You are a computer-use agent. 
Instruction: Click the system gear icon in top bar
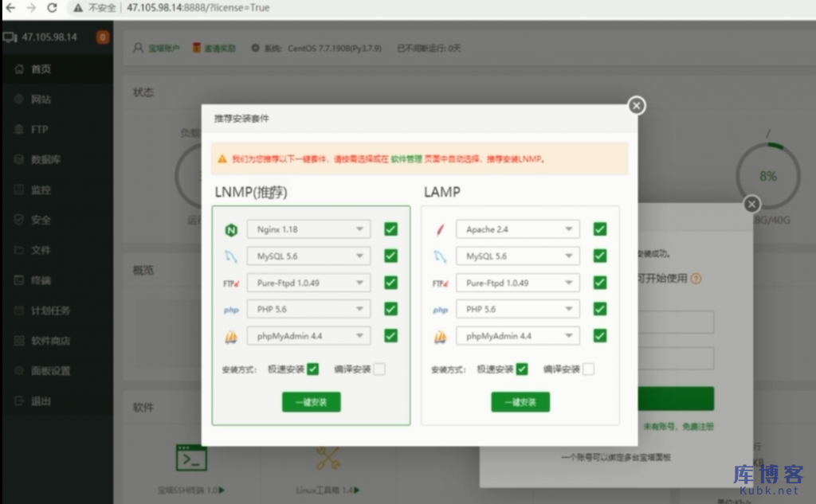tap(255, 48)
